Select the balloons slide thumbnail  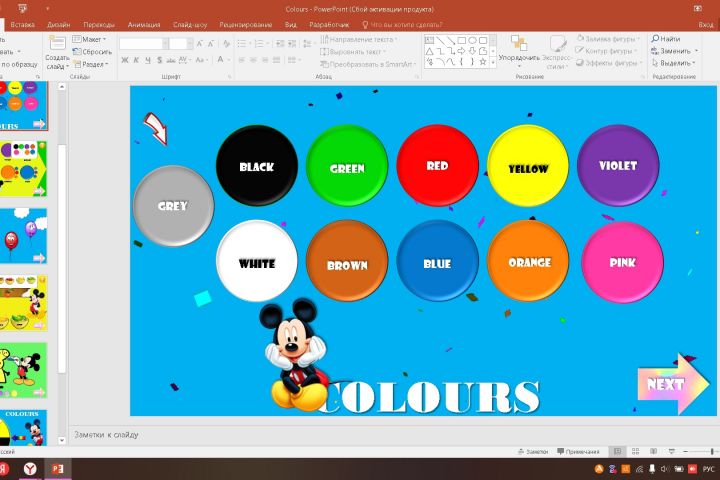pos(23,236)
